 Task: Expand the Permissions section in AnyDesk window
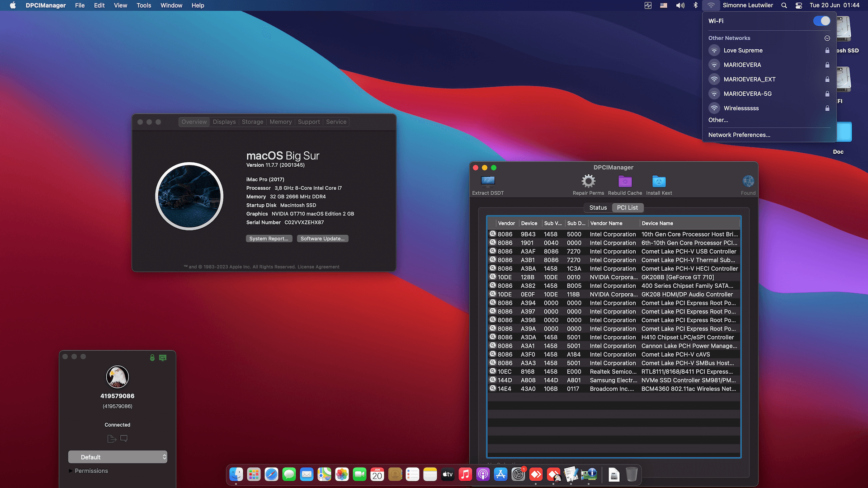tap(71, 471)
